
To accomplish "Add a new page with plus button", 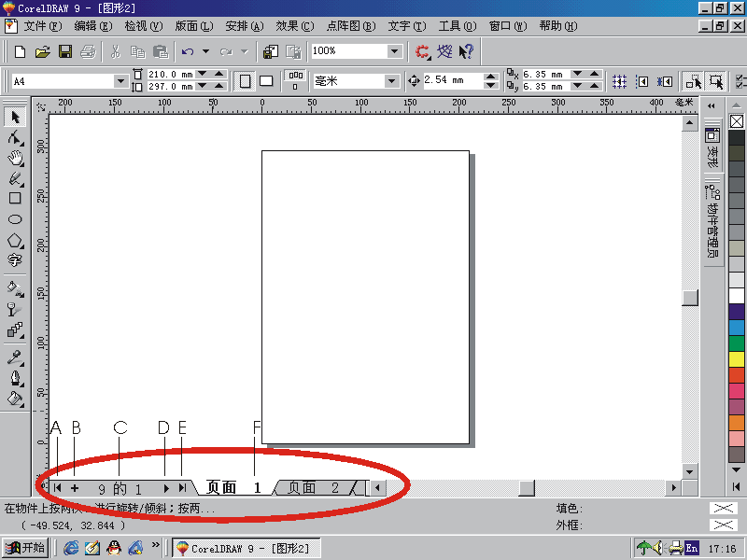I will click(x=75, y=487).
